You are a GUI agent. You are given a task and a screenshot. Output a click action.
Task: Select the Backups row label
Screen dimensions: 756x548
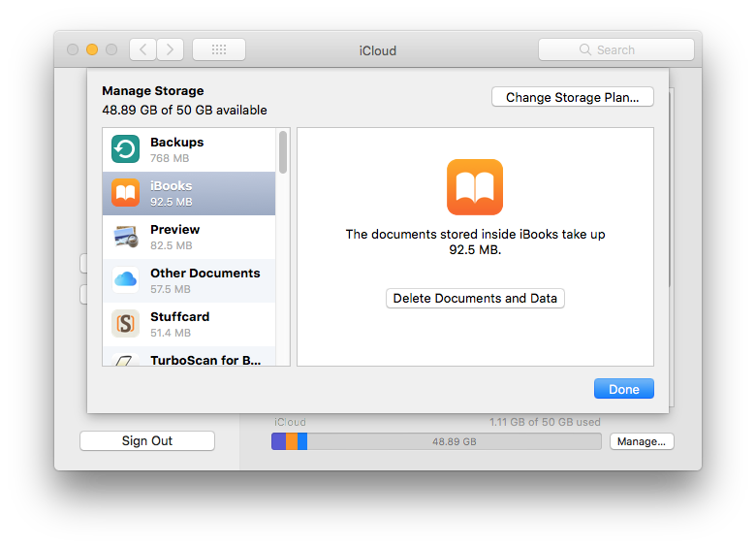click(x=177, y=143)
